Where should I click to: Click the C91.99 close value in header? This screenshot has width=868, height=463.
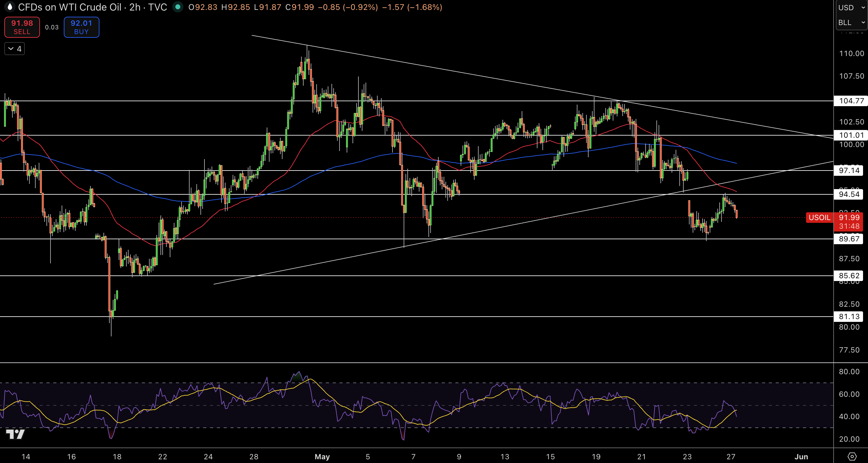(x=300, y=7)
